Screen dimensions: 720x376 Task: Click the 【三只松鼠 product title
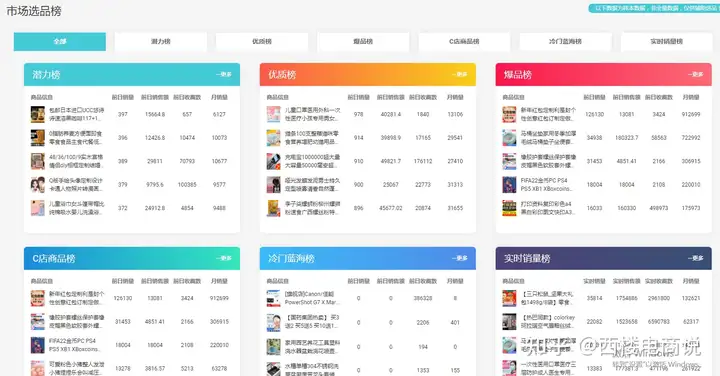click(x=548, y=298)
